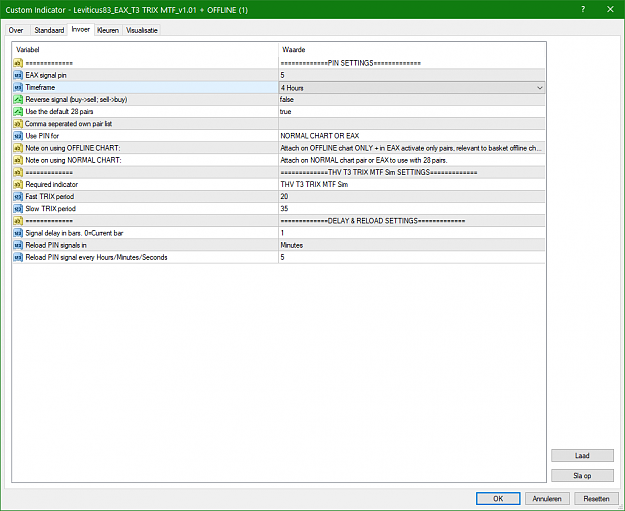This screenshot has width=625, height=511.
Task: Click the boolean icon beside Use the default 28 pairs
Action: [x=18, y=112]
